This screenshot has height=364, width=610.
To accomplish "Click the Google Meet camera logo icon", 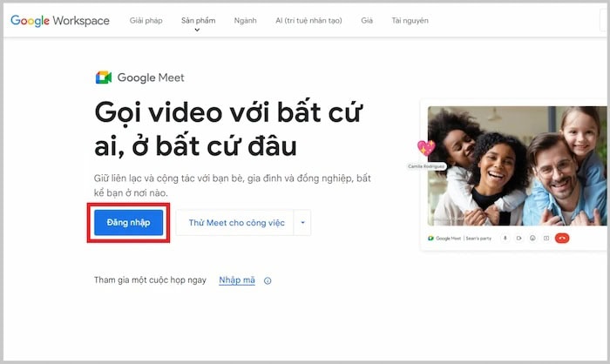I will (x=104, y=78).
